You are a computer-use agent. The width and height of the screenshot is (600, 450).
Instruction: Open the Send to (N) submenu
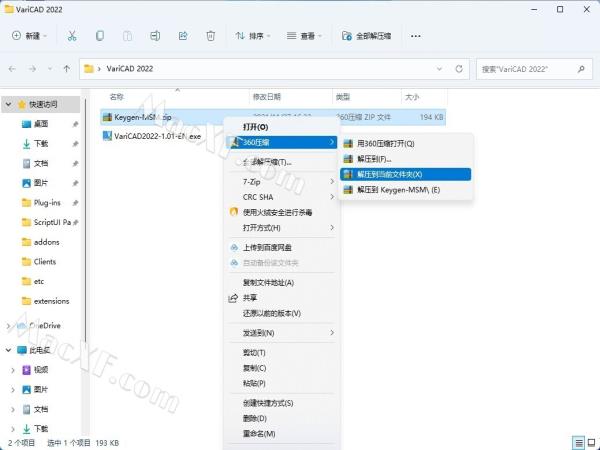[281, 333]
